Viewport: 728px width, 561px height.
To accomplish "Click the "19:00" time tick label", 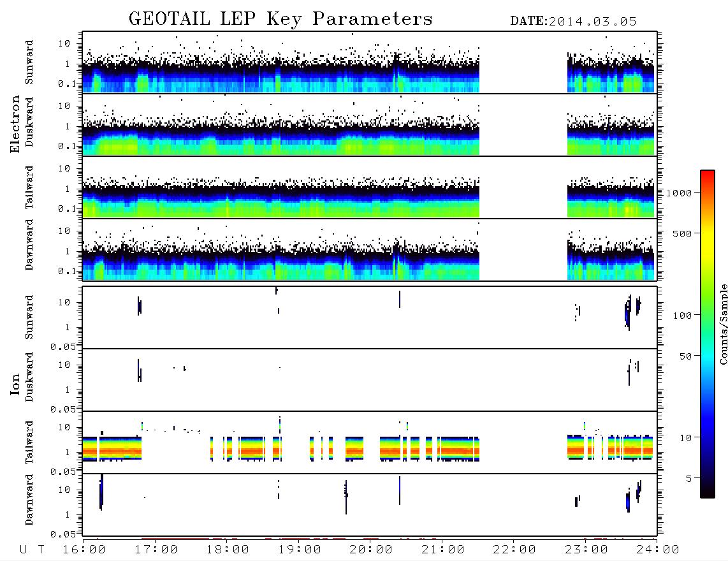I will coord(300,550).
